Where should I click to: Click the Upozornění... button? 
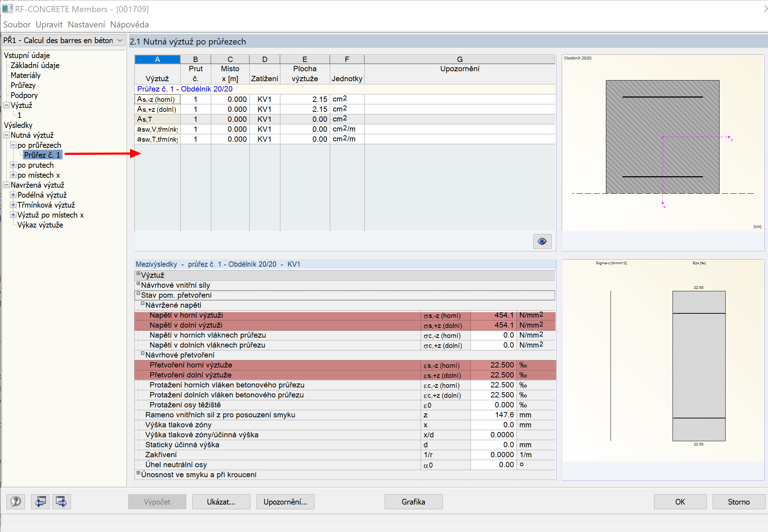pyautogui.click(x=285, y=502)
